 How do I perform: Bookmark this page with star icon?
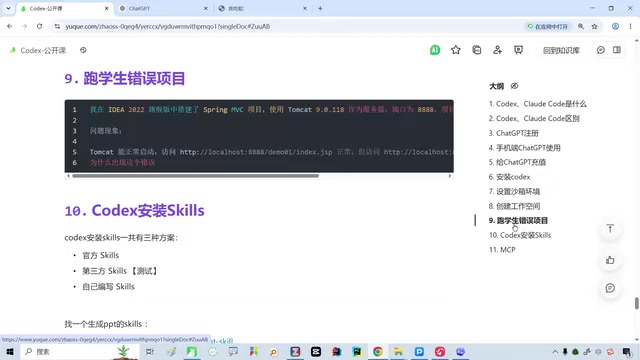point(595,26)
